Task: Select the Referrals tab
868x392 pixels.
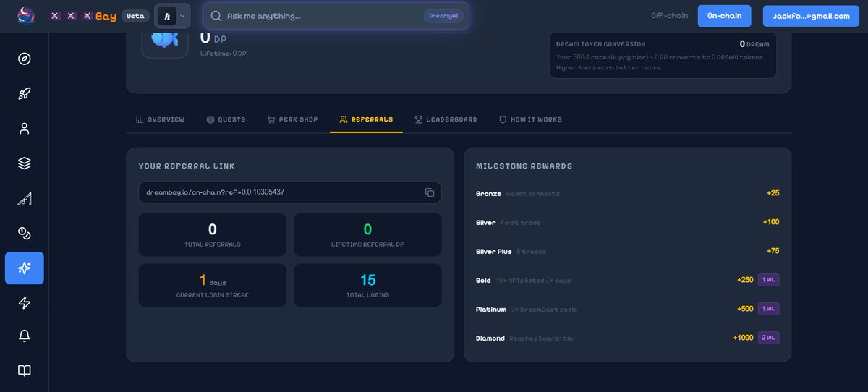Action: pos(366,119)
